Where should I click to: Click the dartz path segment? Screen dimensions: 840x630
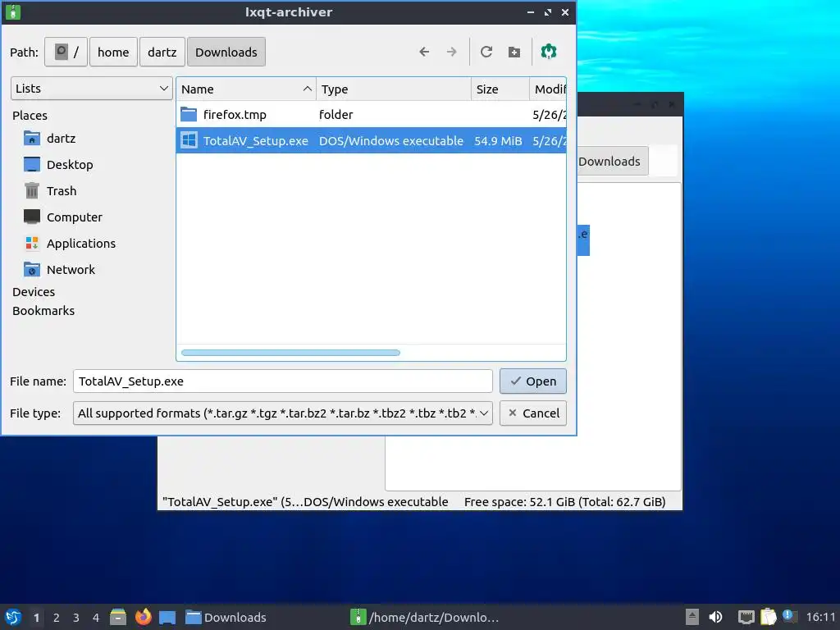point(162,52)
